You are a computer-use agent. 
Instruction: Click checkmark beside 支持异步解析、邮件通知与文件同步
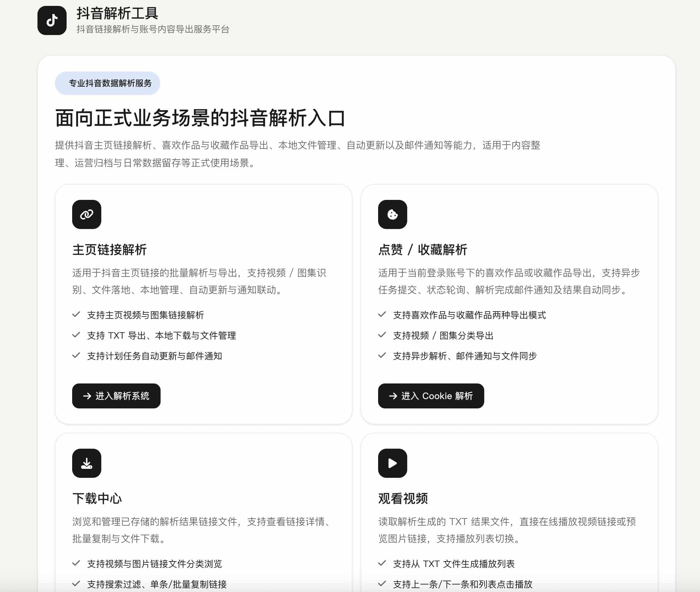(x=382, y=356)
